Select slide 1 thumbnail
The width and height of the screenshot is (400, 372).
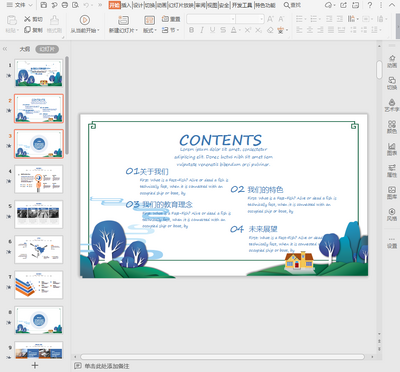click(x=39, y=73)
